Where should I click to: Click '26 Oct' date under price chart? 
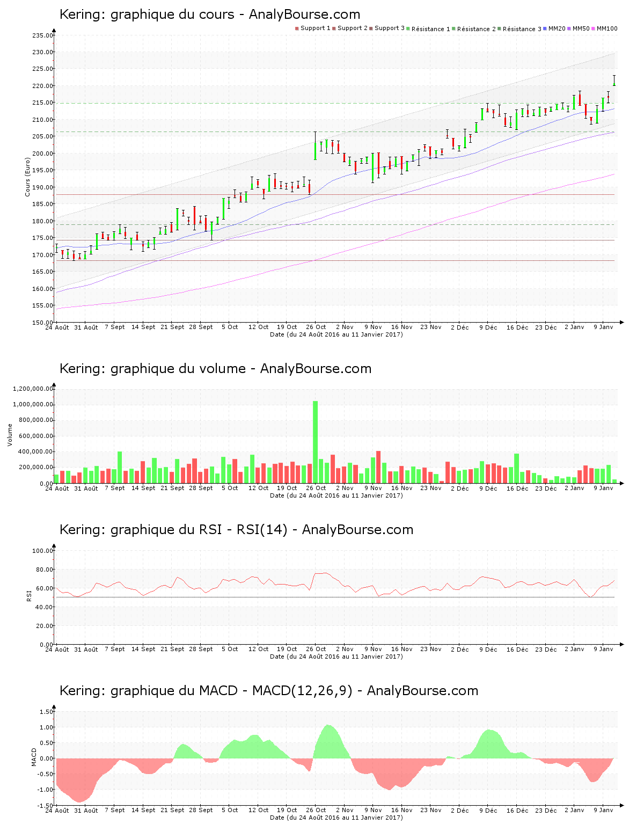316,327
